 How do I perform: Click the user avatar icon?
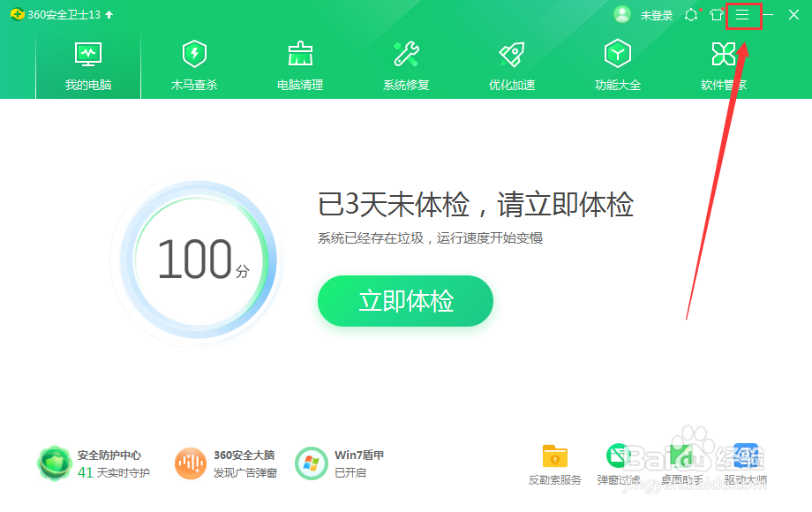coord(622,14)
